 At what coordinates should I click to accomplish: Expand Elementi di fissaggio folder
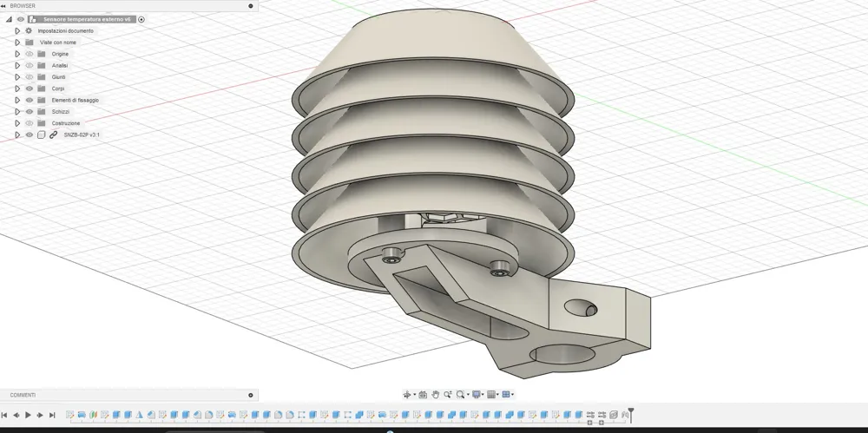[x=17, y=100]
